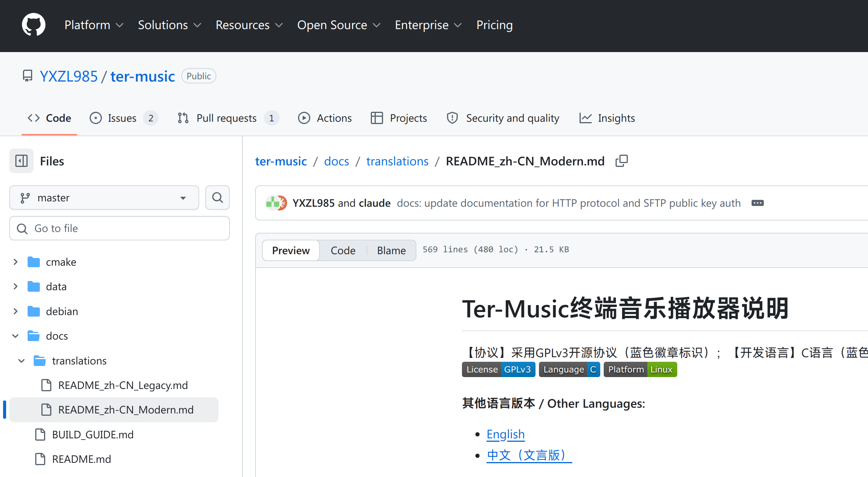Click the docs breadcrumb link
This screenshot has width=868, height=477.
(x=336, y=161)
